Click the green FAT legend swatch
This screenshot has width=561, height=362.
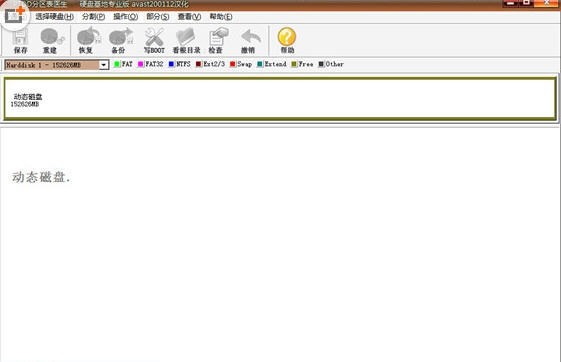[117, 64]
